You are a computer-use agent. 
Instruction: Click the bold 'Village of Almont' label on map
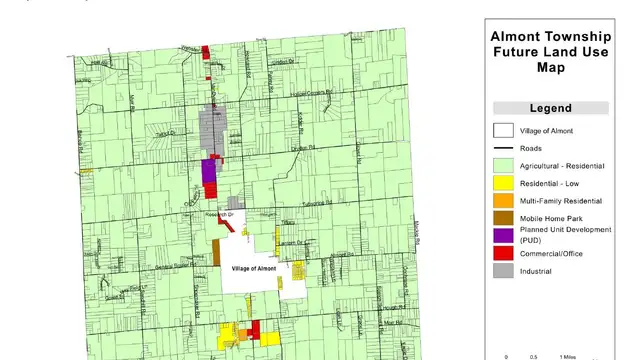pos(254,269)
